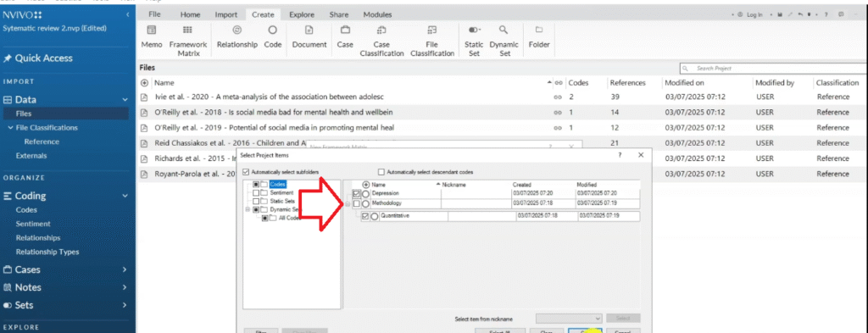Check the Methodology code checkbox

click(357, 204)
